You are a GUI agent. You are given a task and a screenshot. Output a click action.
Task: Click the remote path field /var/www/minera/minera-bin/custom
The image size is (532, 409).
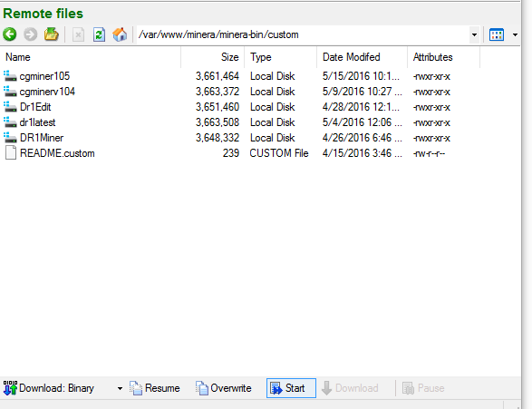[303, 34]
